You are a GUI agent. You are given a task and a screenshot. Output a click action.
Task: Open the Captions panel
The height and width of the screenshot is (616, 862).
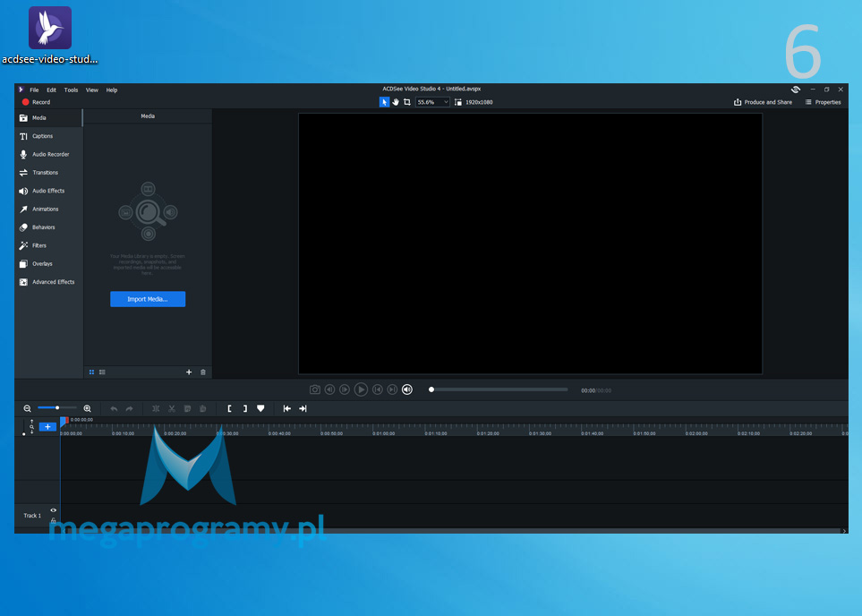click(x=48, y=136)
